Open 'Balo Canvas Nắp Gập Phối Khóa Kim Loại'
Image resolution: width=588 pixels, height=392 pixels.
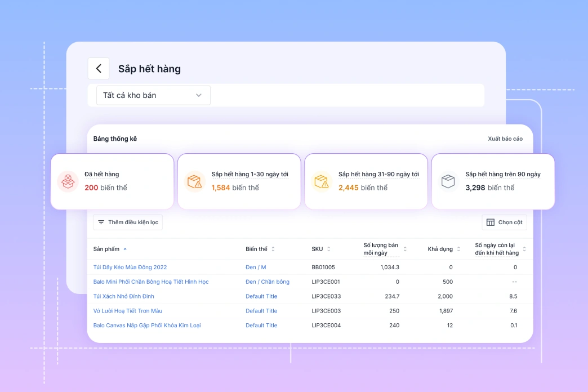coord(147,326)
